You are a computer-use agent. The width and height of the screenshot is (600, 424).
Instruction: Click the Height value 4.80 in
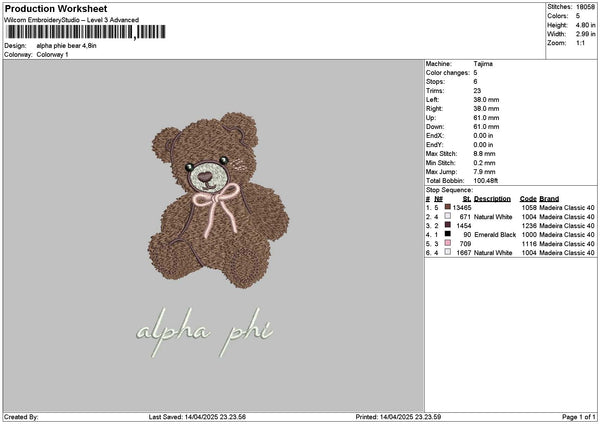(x=585, y=25)
